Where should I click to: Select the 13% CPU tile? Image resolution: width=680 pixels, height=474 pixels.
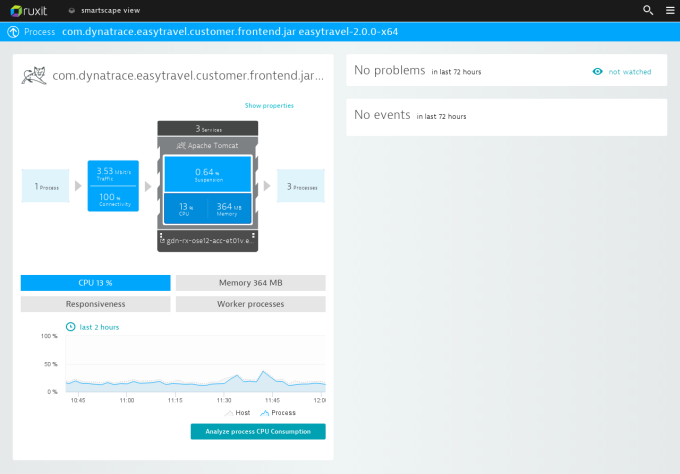click(x=185, y=209)
